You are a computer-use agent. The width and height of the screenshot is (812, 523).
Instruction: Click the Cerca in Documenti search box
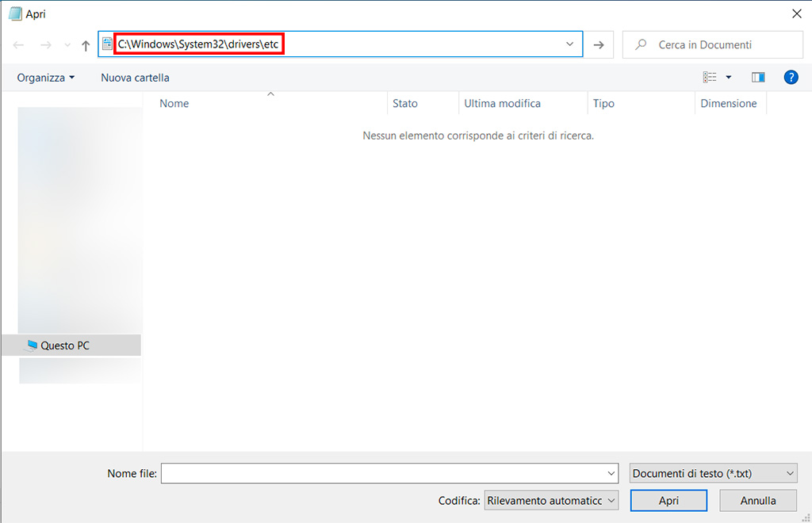[x=713, y=45]
